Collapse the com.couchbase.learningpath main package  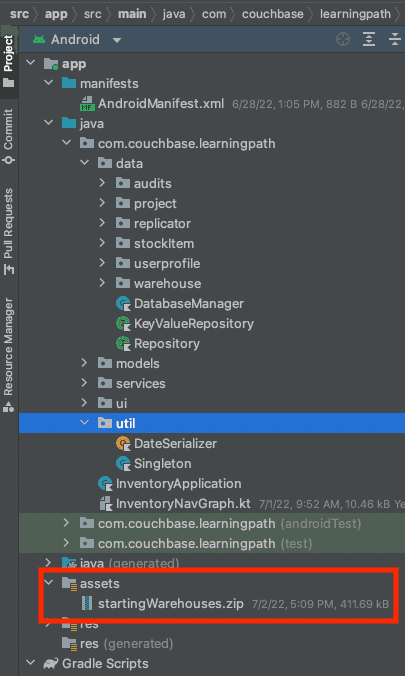tap(67, 143)
